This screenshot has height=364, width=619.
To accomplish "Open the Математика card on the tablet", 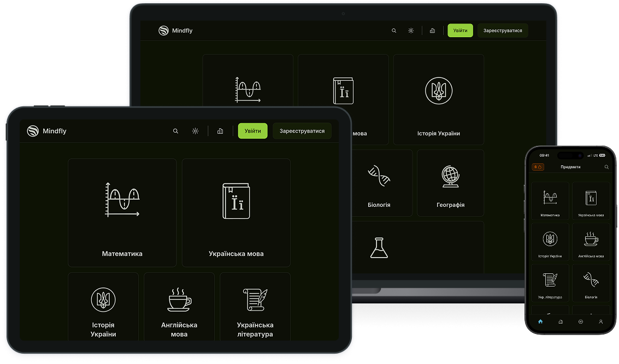I will click(122, 212).
